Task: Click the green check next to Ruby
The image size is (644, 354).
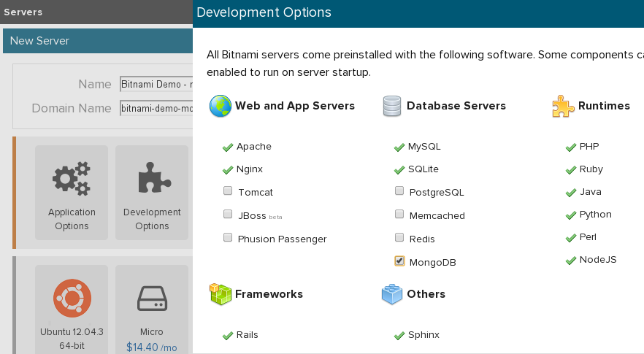Action: click(571, 169)
